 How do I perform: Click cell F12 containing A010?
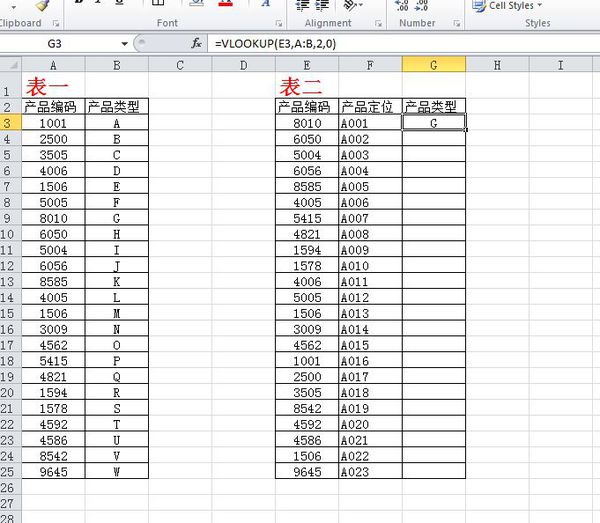(x=370, y=266)
